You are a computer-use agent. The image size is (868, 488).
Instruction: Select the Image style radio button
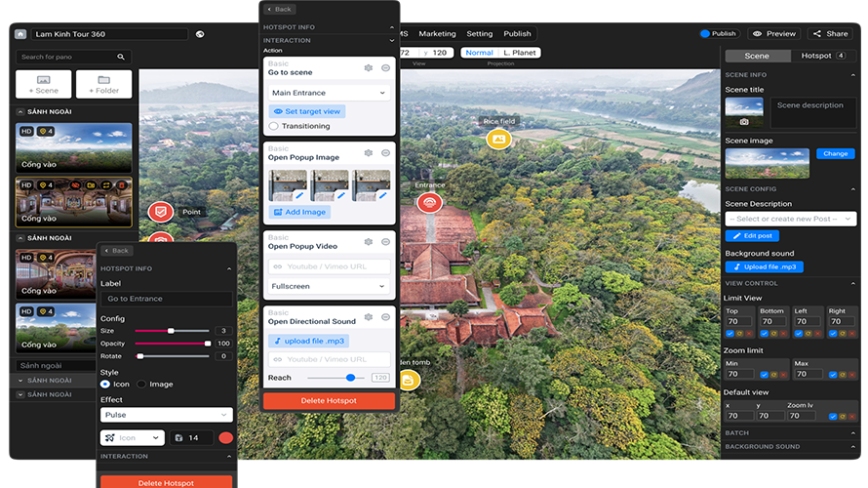pyautogui.click(x=141, y=384)
